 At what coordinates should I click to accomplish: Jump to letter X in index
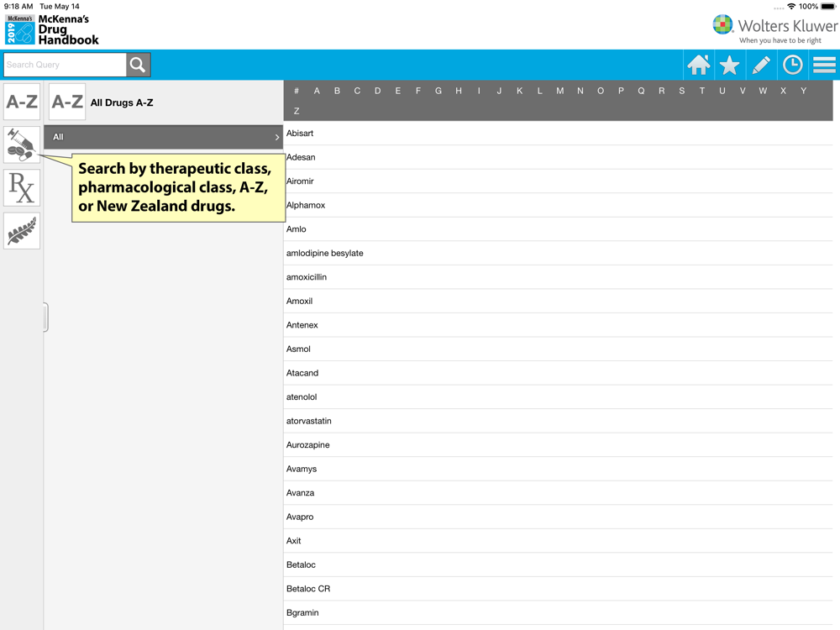point(783,91)
